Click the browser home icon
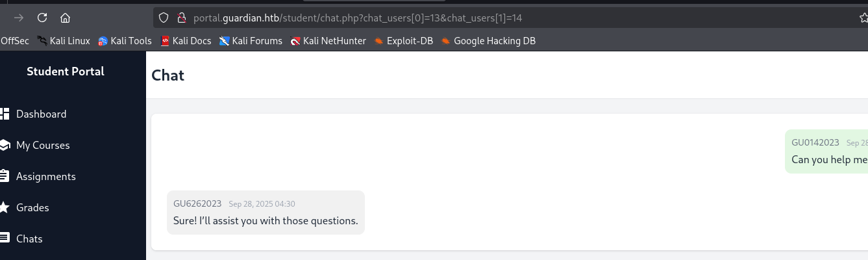The width and height of the screenshot is (868, 260). coord(65,18)
